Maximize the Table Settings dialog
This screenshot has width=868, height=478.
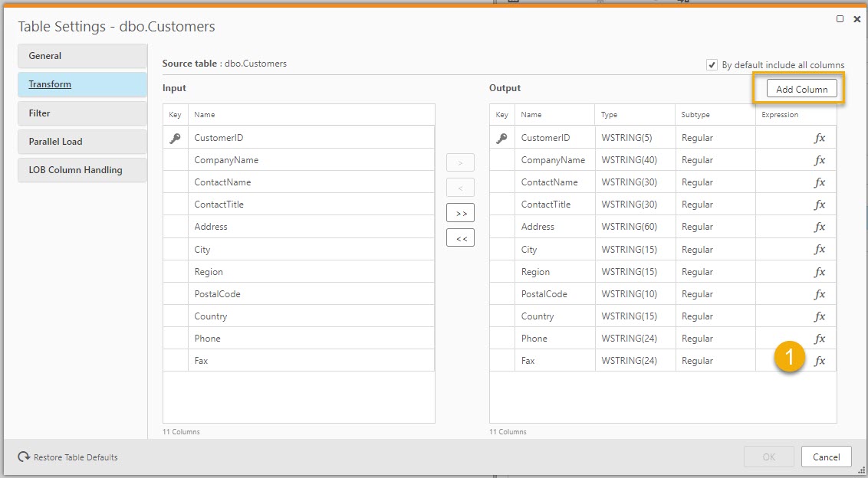[840, 19]
